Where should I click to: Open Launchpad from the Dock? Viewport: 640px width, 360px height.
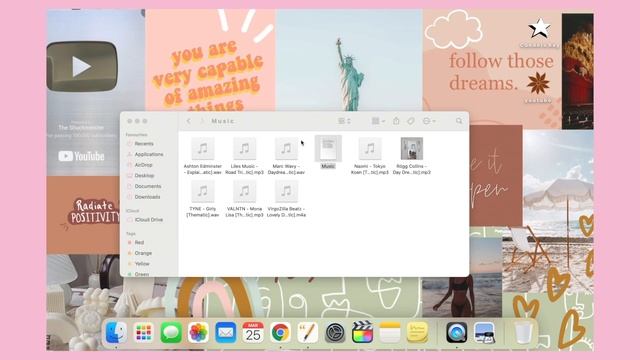(x=143, y=333)
